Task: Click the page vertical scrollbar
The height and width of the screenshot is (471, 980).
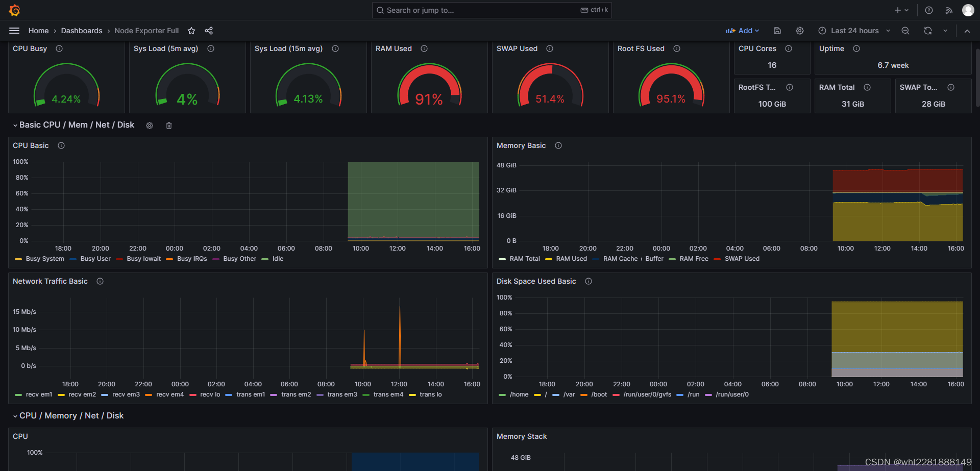Action: 977,77
